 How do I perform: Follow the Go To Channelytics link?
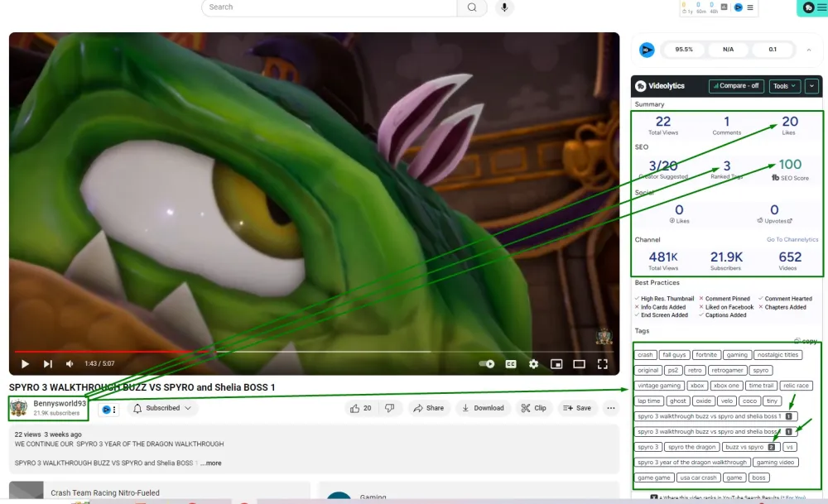click(792, 240)
